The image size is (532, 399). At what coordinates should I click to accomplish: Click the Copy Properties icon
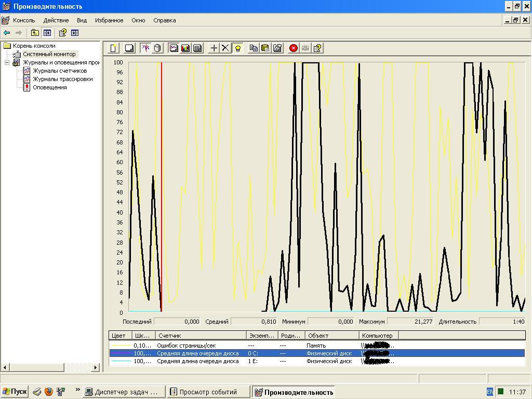[254, 48]
